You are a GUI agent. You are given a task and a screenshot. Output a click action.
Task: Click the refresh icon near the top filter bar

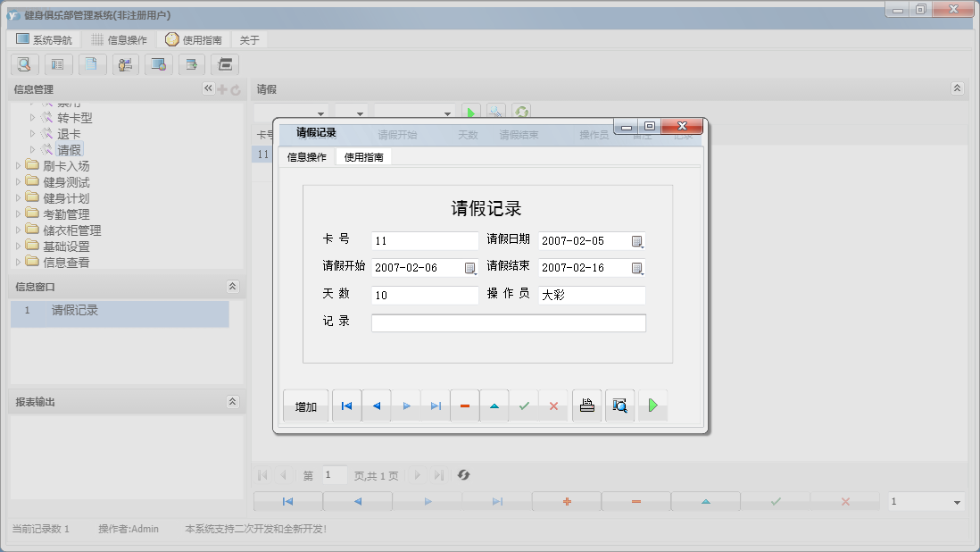[521, 111]
